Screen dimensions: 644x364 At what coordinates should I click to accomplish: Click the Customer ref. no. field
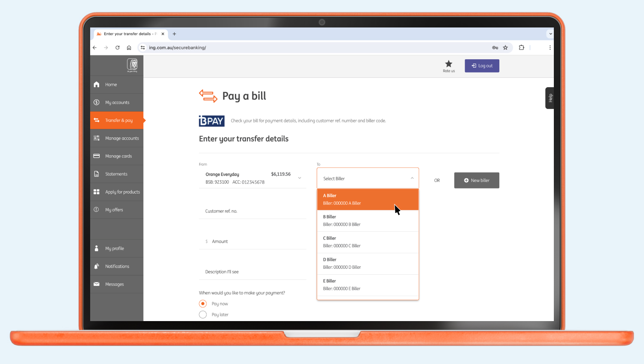pyautogui.click(x=252, y=211)
